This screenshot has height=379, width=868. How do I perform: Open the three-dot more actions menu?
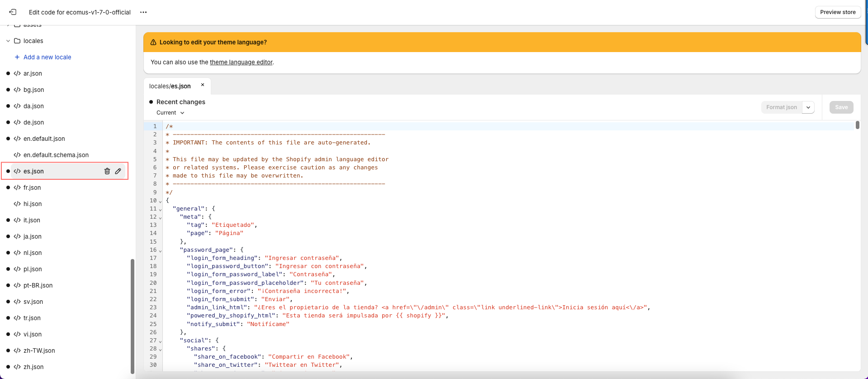tap(143, 12)
